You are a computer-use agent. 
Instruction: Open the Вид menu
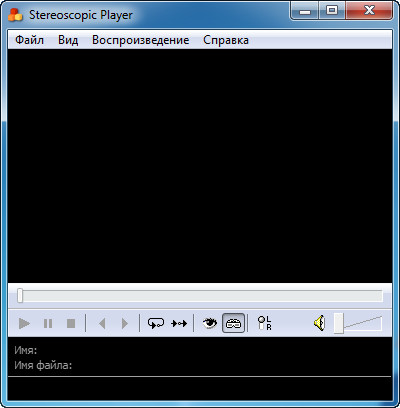coord(68,40)
